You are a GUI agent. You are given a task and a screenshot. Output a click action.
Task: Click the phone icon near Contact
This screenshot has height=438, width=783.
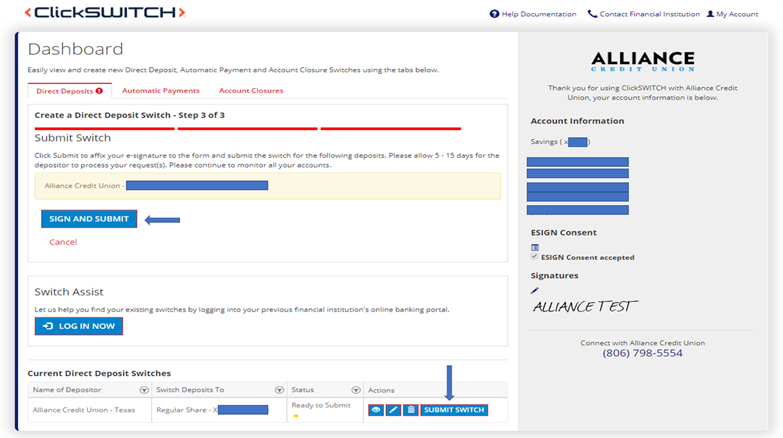pyautogui.click(x=592, y=14)
